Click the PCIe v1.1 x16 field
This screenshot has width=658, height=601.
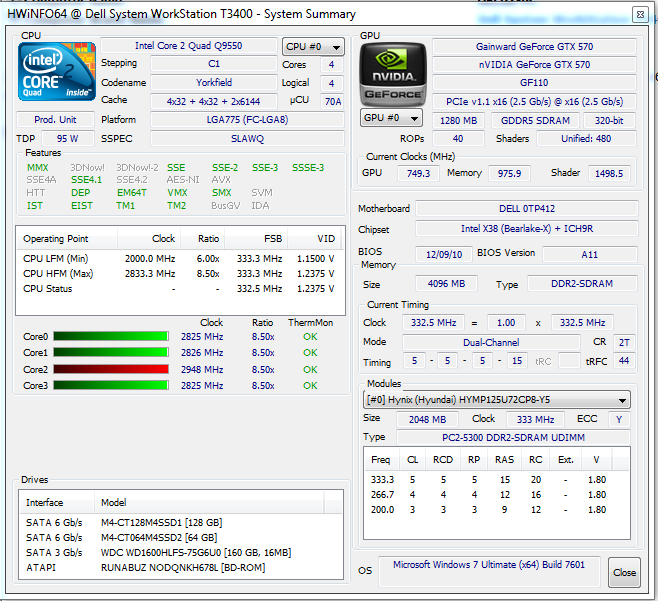point(534,102)
